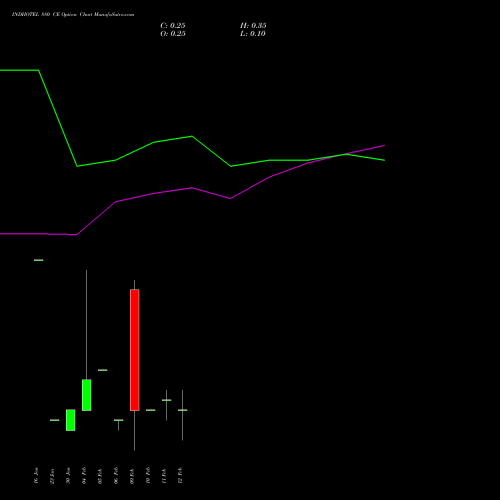Click the small green dash candle on 16 Jan
The width and height of the screenshot is (500, 500).
39,260
